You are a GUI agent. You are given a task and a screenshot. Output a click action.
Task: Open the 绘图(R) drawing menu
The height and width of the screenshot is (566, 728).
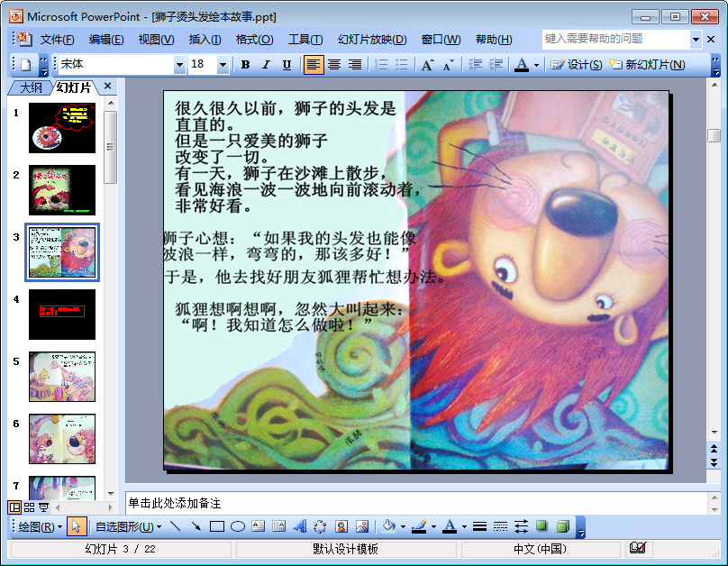tap(40, 527)
